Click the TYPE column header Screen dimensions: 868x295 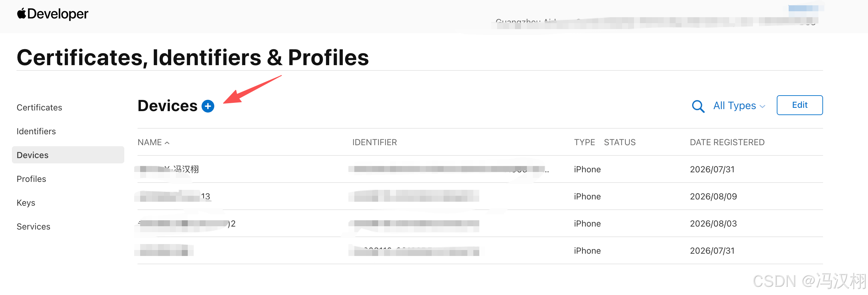[584, 142]
